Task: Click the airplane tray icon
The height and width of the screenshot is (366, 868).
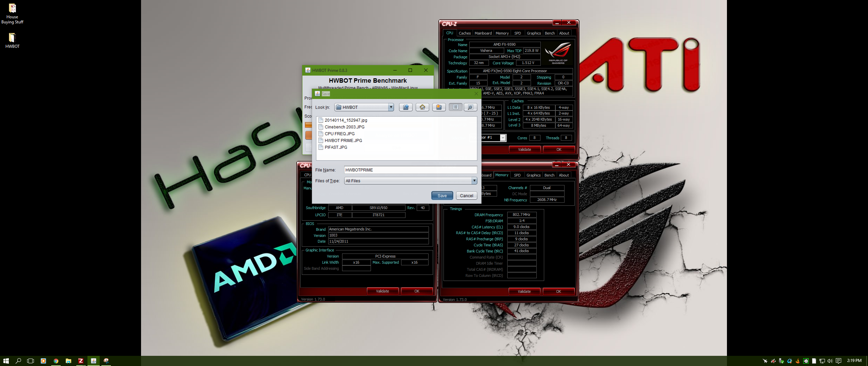Action: tap(765, 361)
